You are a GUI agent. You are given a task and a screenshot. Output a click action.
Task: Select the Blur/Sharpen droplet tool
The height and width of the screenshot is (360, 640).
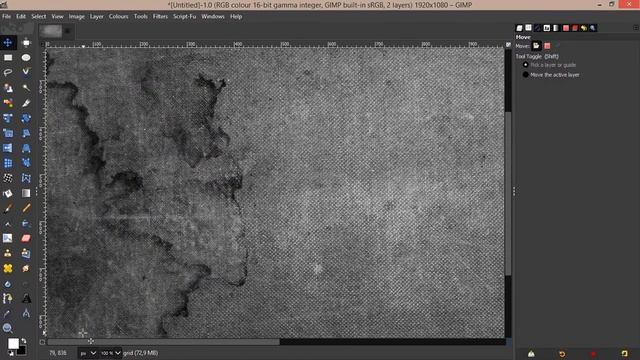pos(8,283)
